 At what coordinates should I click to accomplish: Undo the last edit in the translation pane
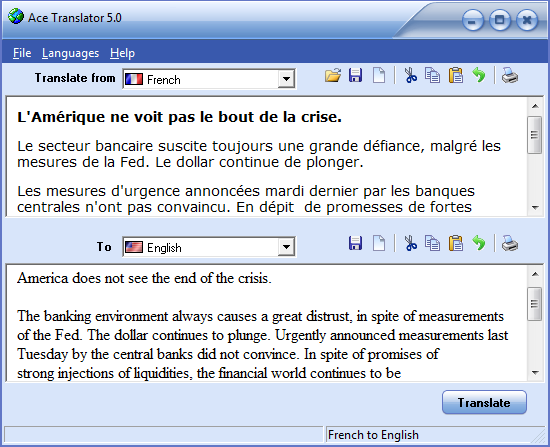(479, 243)
